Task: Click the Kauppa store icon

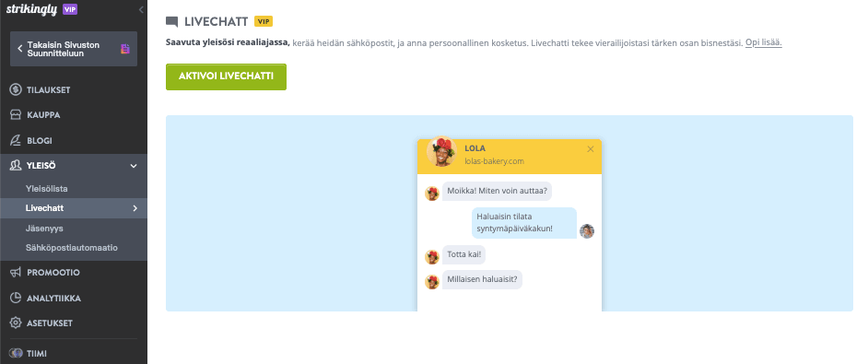Action: [x=16, y=115]
